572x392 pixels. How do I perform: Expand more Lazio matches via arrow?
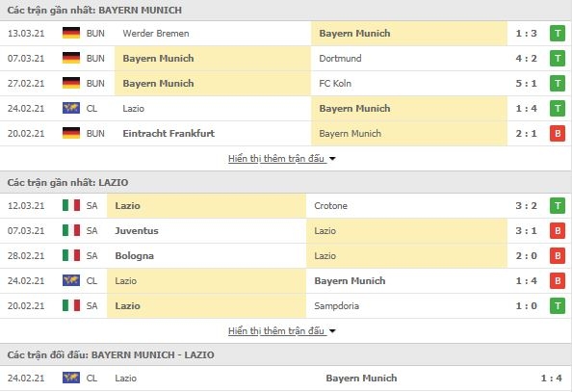coord(332,331)
